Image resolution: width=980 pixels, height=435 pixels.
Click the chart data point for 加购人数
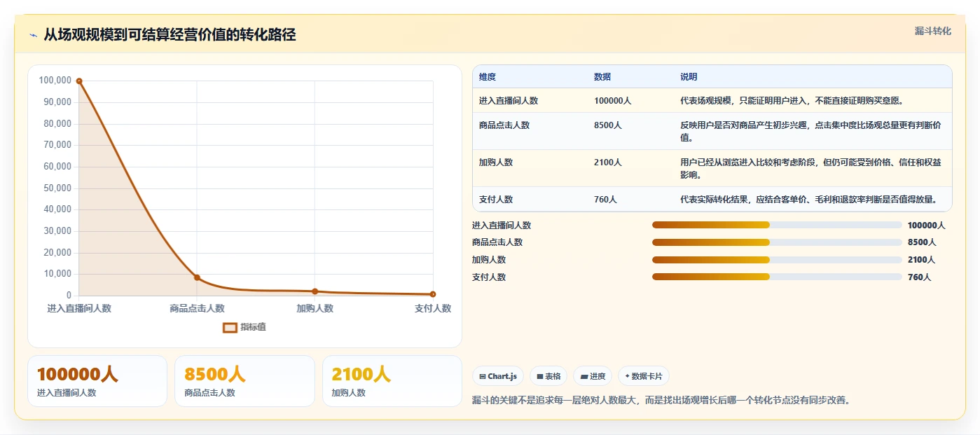315,291
